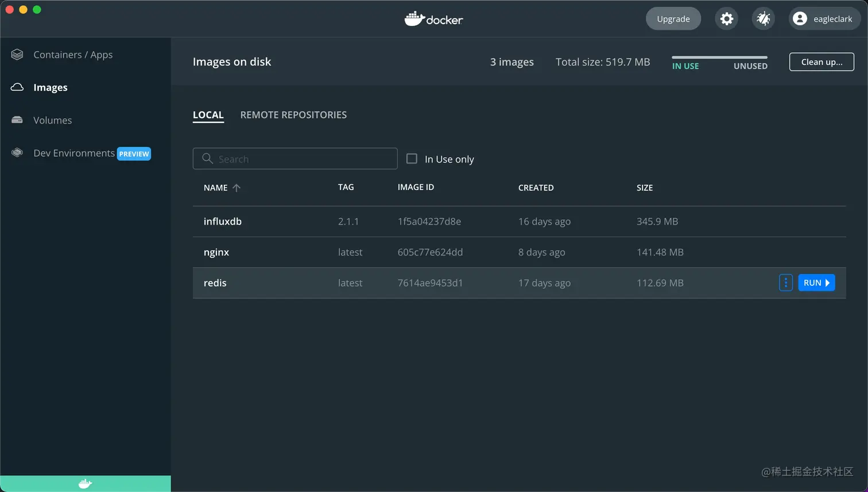Click the Docker whale status icon

pos(85,484)
